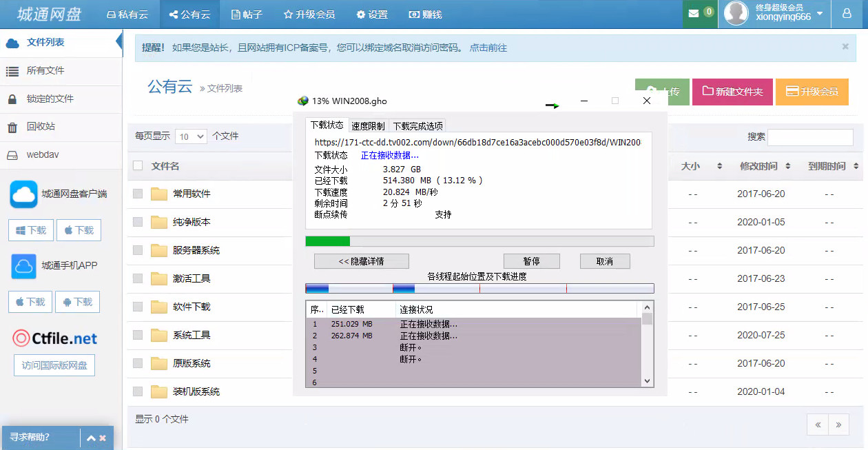Image resolution: width=868 pixels, height=450 pixels.
Task: Click 暂停 to pause the download
Action: point(531,261)
